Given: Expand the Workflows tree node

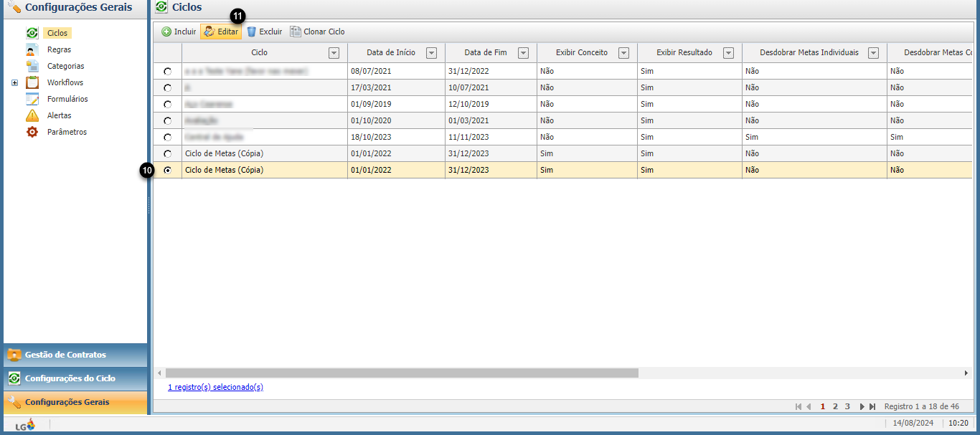Looking at the screenshot, I should 14,83.
